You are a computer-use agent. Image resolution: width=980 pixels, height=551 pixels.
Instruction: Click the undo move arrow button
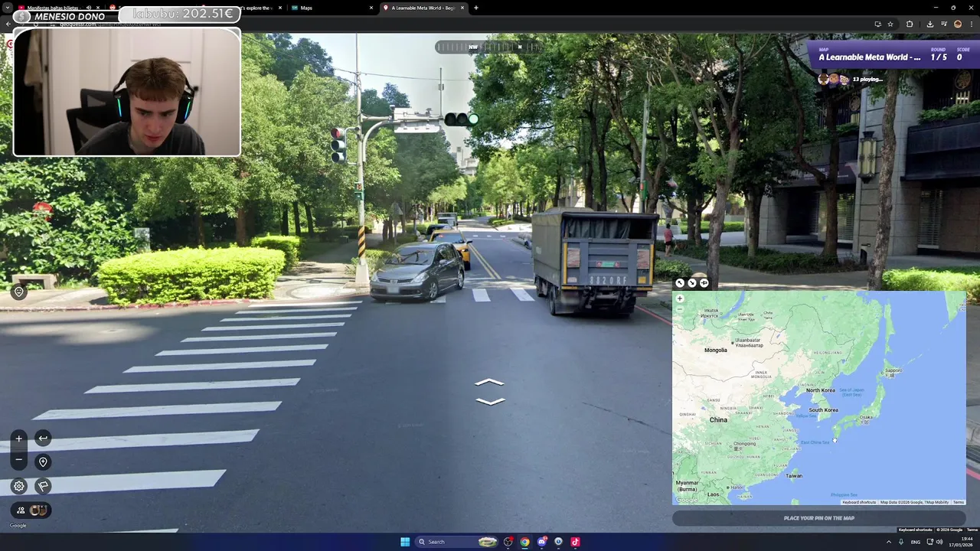[43, 439]
